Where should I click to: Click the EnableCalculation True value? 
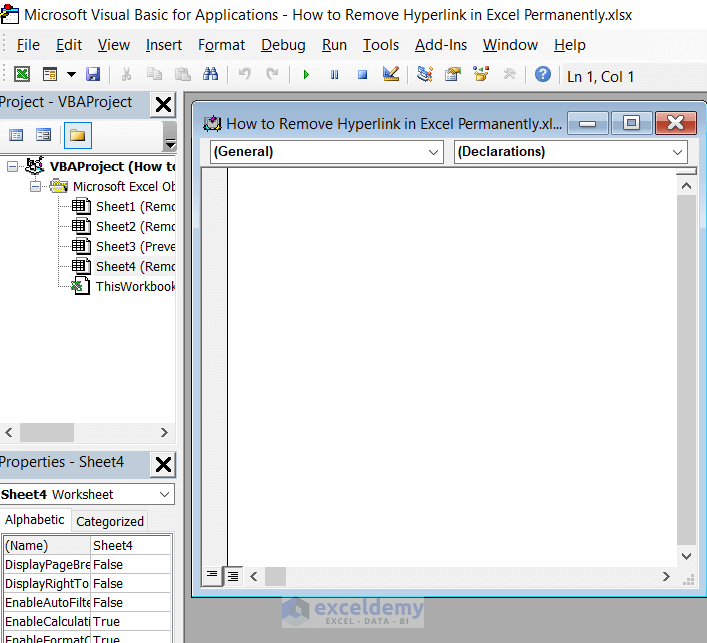click(131, 621)
